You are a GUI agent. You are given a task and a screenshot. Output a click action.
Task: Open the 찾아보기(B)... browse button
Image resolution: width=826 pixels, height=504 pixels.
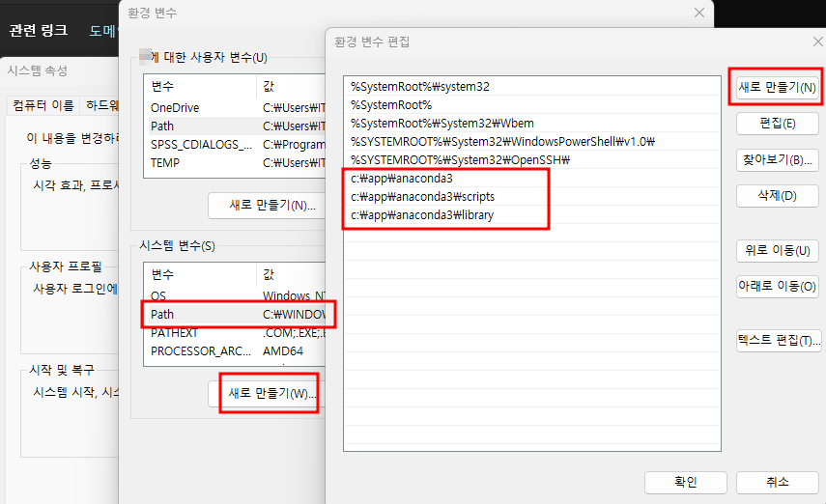[x=777, y=160]
